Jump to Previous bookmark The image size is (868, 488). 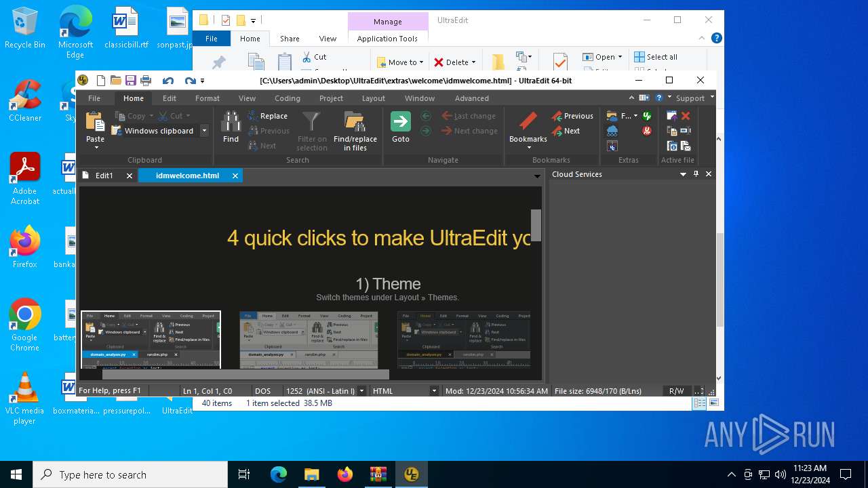(572, 116)
